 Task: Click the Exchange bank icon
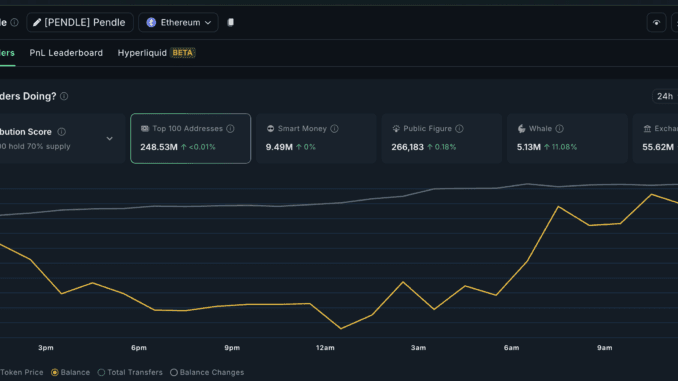coord(647,128)
